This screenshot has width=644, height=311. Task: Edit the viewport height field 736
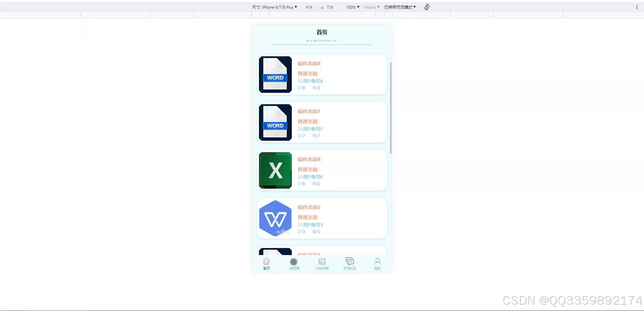[x=330, y=7]
